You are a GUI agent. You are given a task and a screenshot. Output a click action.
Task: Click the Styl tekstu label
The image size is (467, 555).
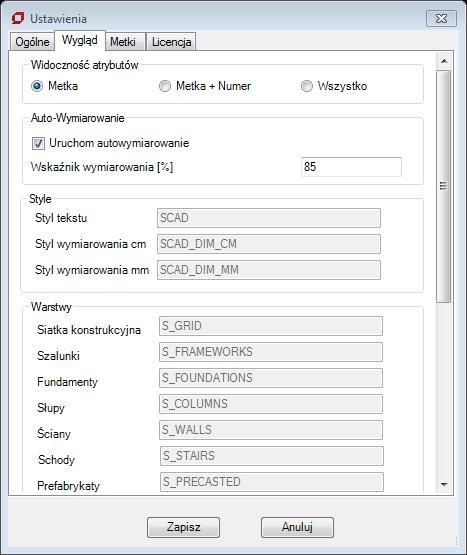[61, 218]
